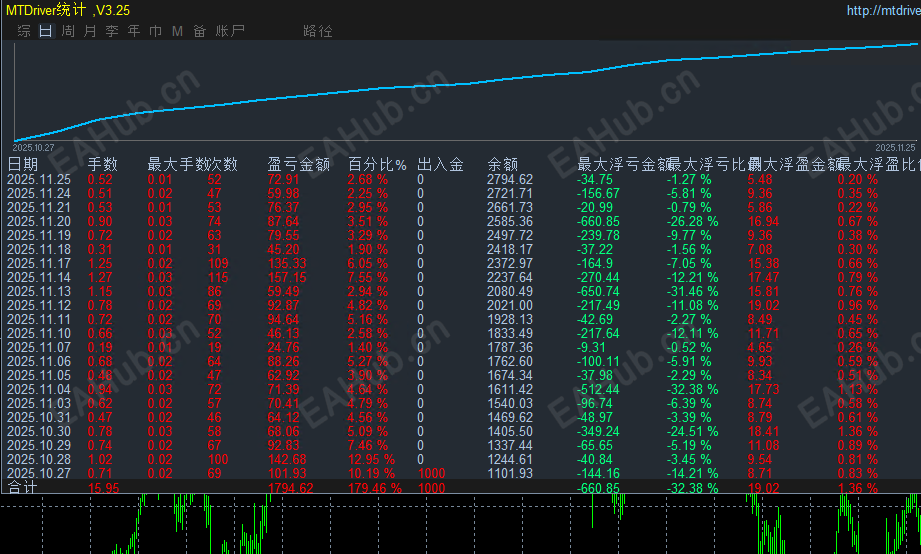Click trade count 109

point(218,263)
